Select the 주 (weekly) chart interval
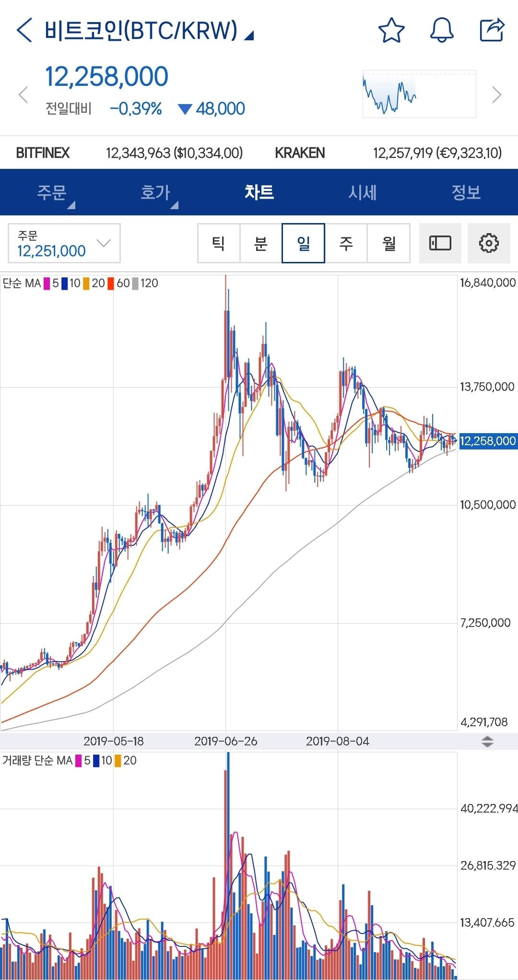Image resolution: width=518 pixels, height=980 pixels. 346,243
